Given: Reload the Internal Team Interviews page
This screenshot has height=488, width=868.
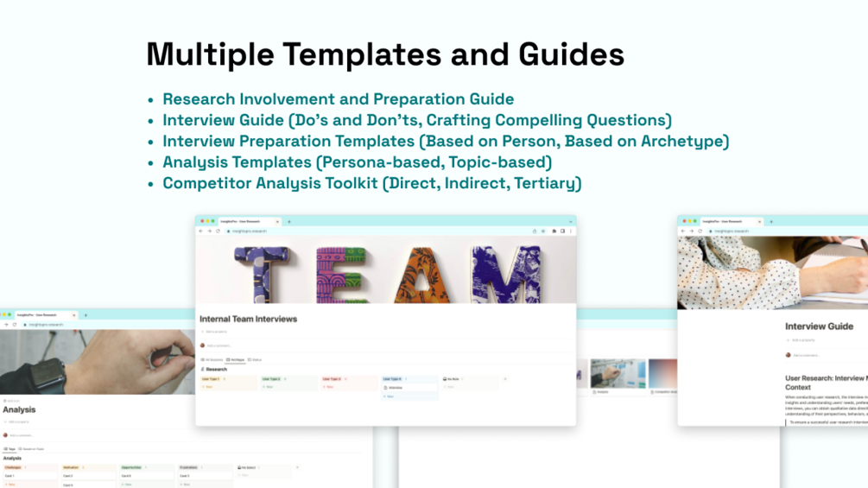Looking at the screenshot, I should point(219,231).
